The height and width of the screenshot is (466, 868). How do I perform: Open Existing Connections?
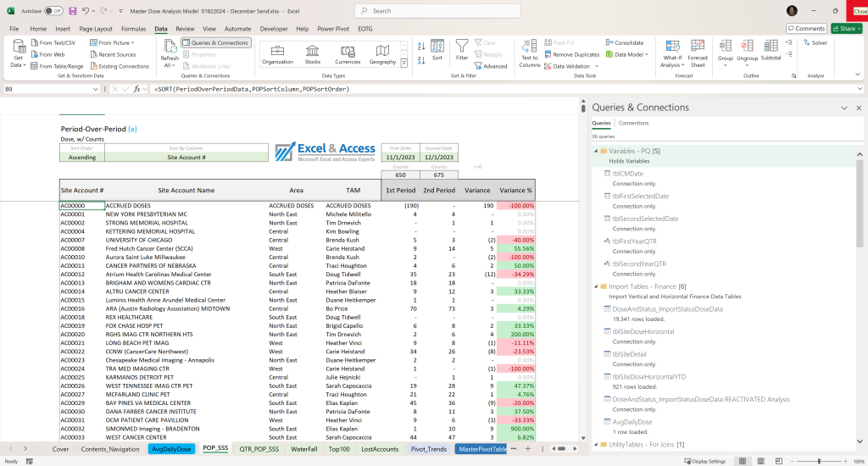click(120, 66)
